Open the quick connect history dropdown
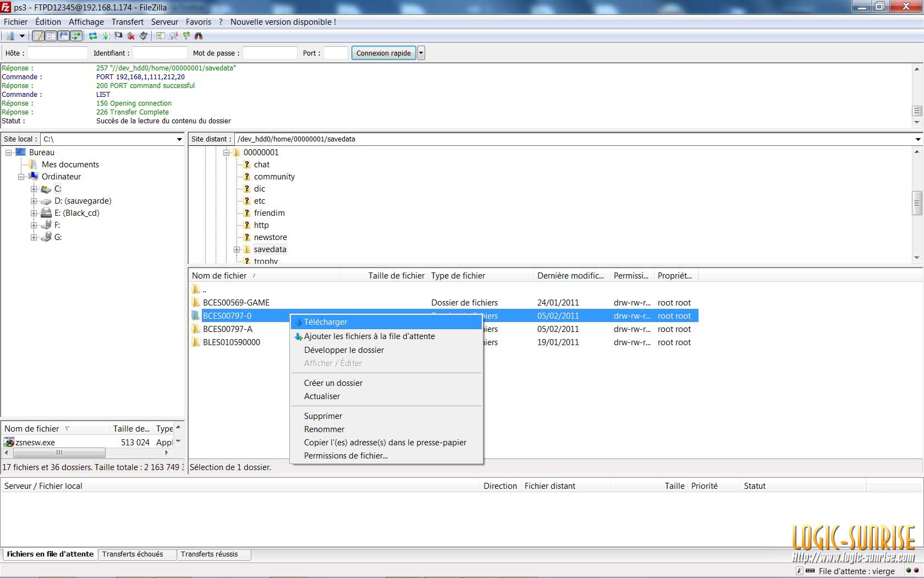The image size is (924, 578). pos(421,53)
